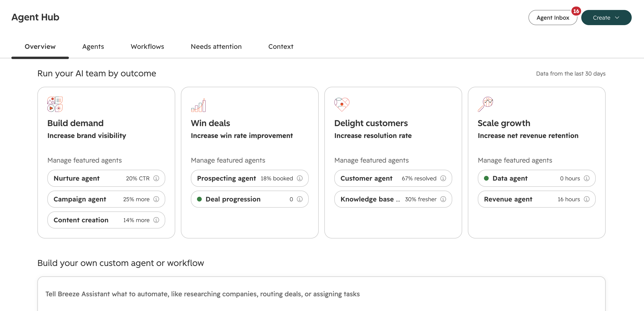Click the 'Data from the last 30 days' text
644x311 pixels.
[571, 73]
